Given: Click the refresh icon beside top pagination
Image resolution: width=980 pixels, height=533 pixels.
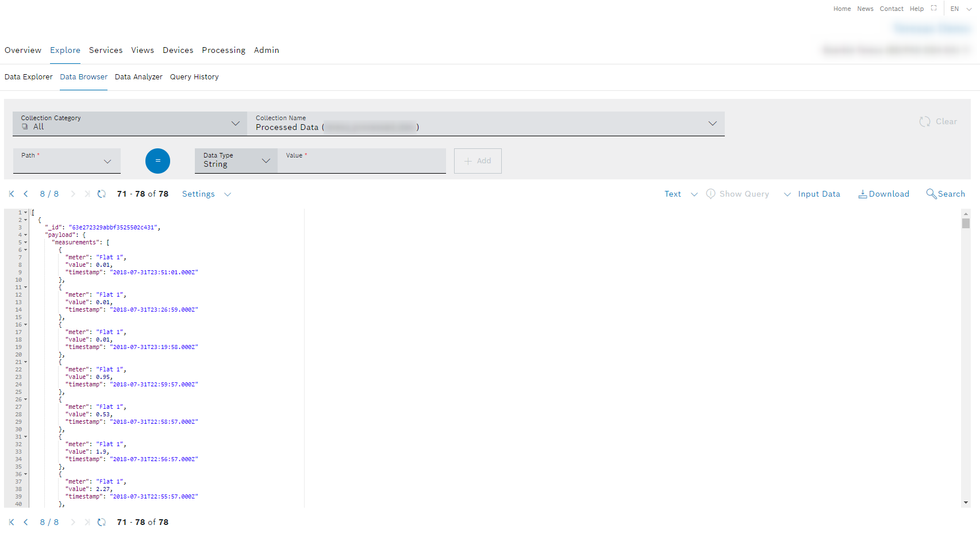Looking at the screenshot, I should click(x=102, y=194).
